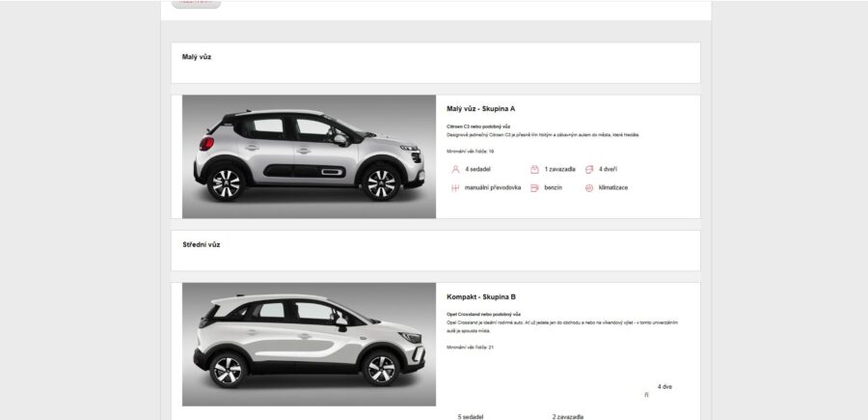Click the 4 dveří label
This screenshot has height=420, width=868.
coord(608,170)
